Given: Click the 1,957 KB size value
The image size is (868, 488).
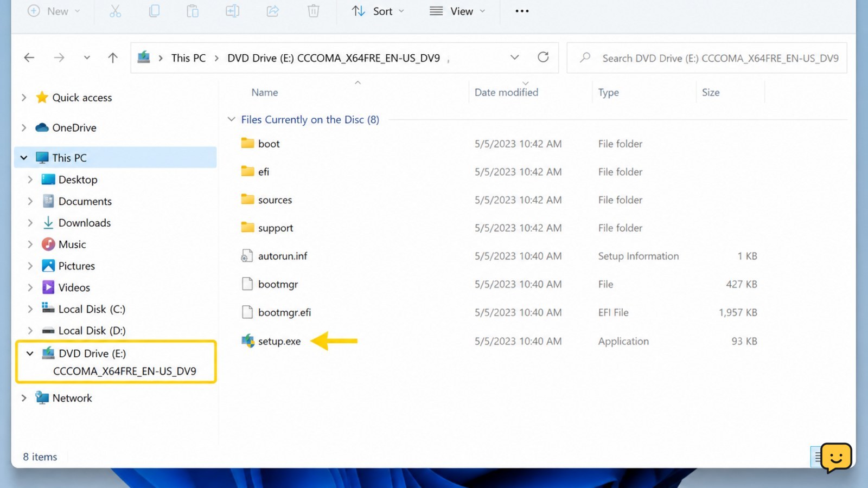Looking at the screenshot, I should click(x=738, y=312).
